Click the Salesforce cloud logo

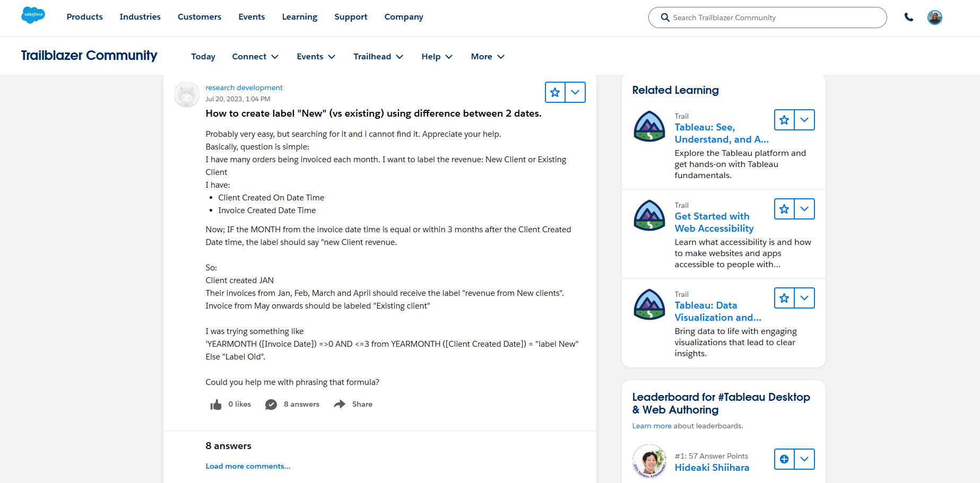point(33,15)
